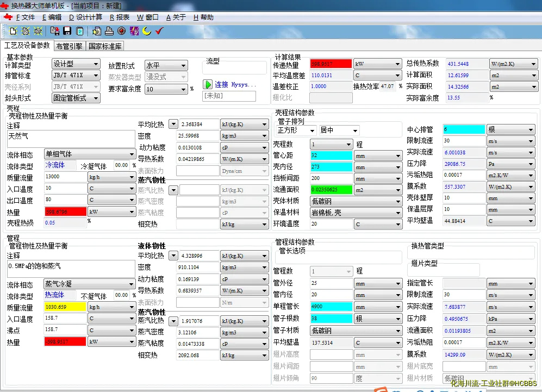Open the 居中 alignment dropdown
Screen dimensions: 542x392
(339, 130)
